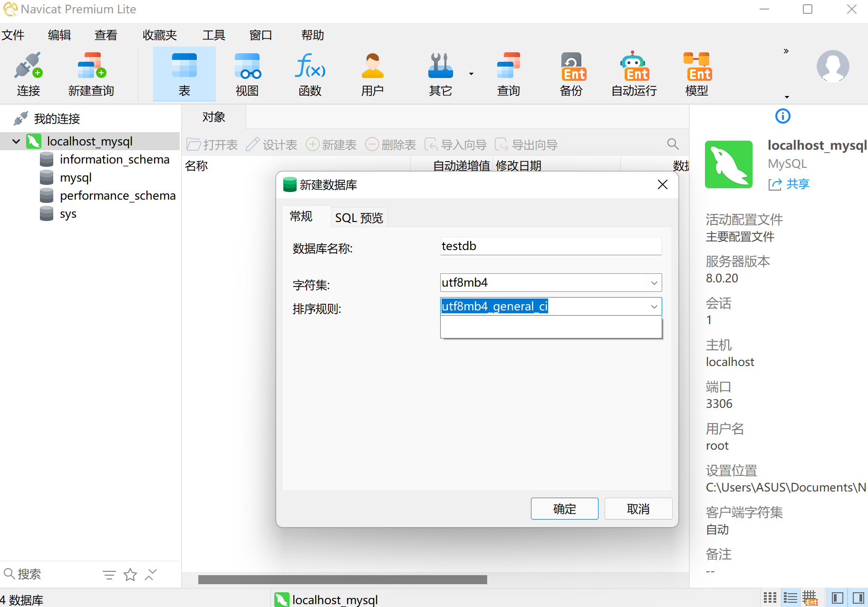Open the View (视图) objects icon

[x=247, y=74]
